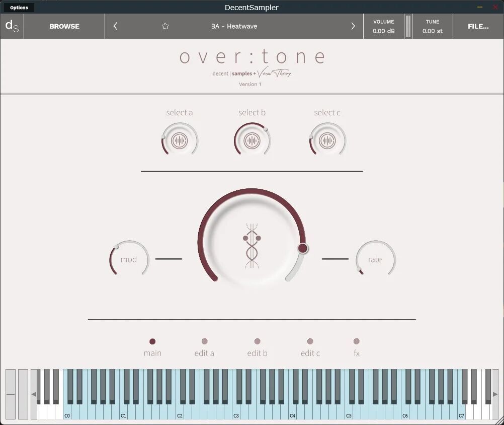Click the mod knob
Viewport: 504px width, 425px height.
[x=129, y=259]
